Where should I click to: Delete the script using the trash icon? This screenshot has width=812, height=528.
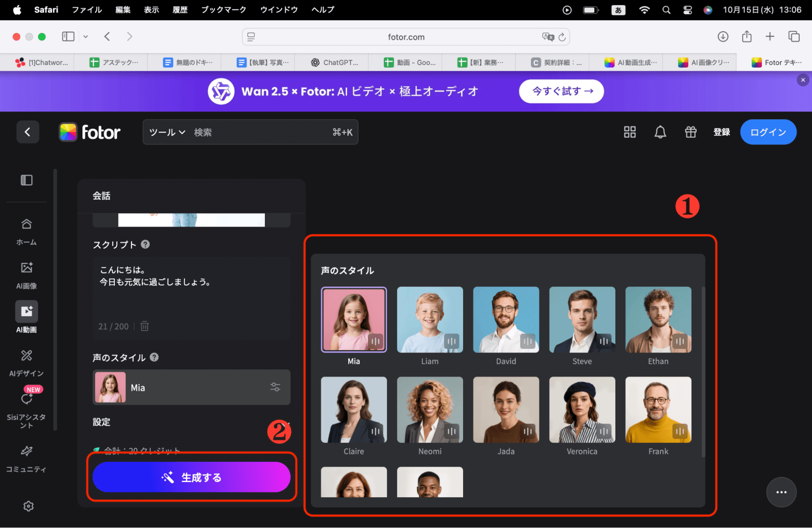pyautogui.click(x=144, y=326)
